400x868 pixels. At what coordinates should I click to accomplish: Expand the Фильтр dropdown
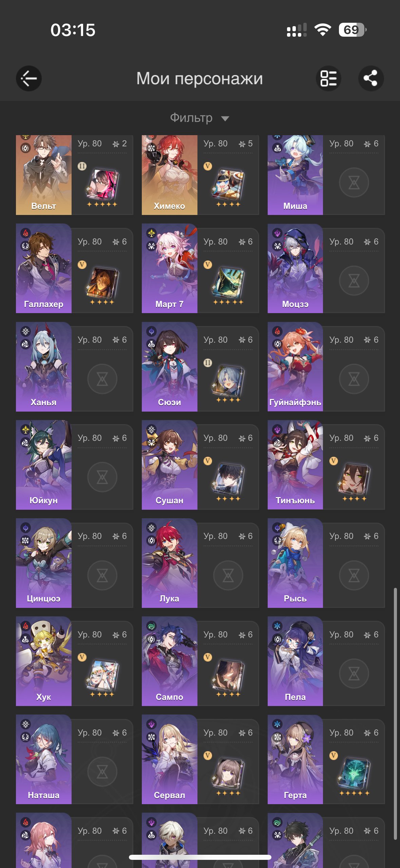pyautogui.click(x=200, y=118)
